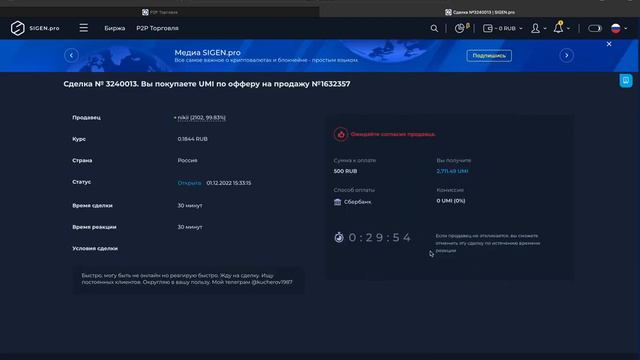The height and width of the screenshot is (360, 640).
Task: Click the 2,711.49 UMI amount
Action: (x=452, y=171)
